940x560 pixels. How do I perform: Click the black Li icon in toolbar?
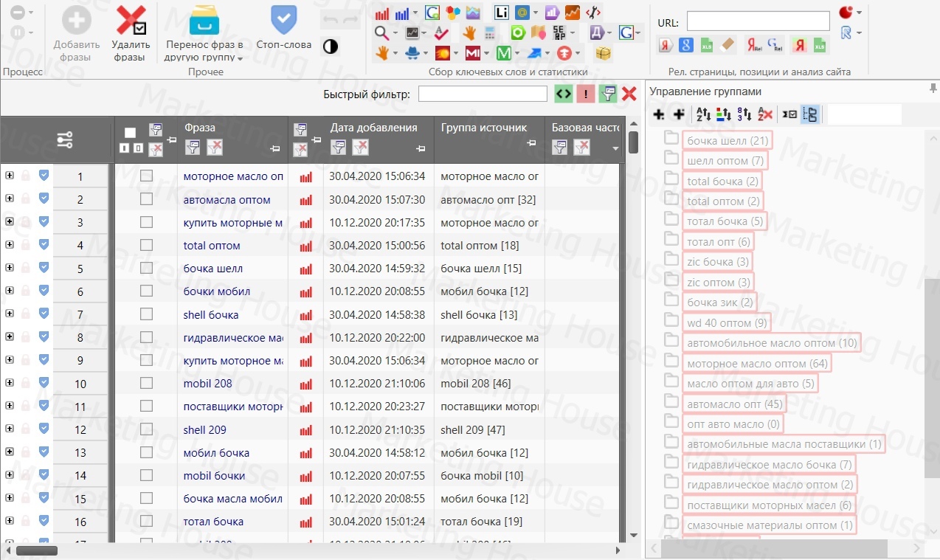click(x=502, y=13)
